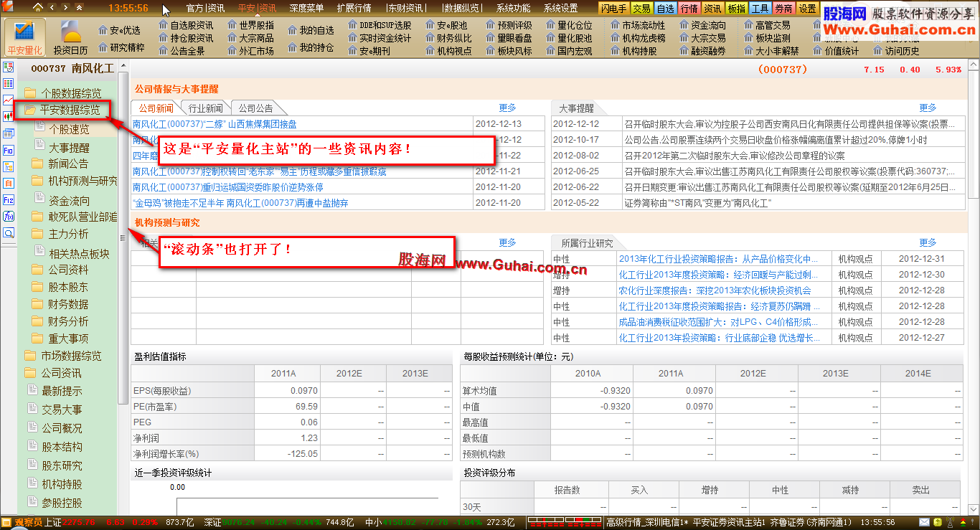This screenshot has width=980, height=530.
Task: Open the 扩展行情 menu
Action: (x=354, y=9)
